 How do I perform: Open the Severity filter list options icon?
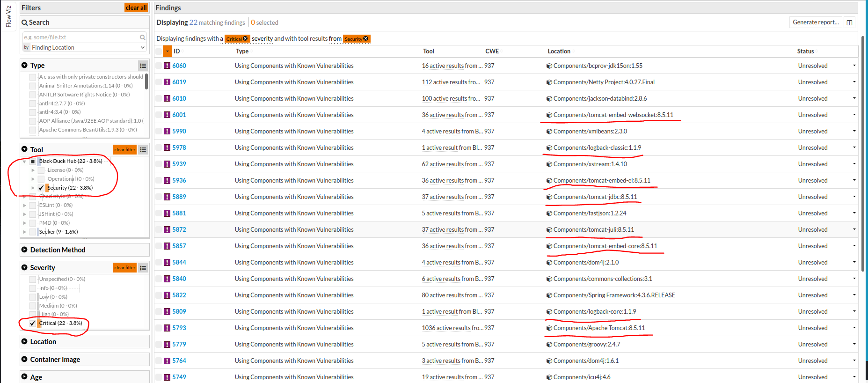point(143,268)
